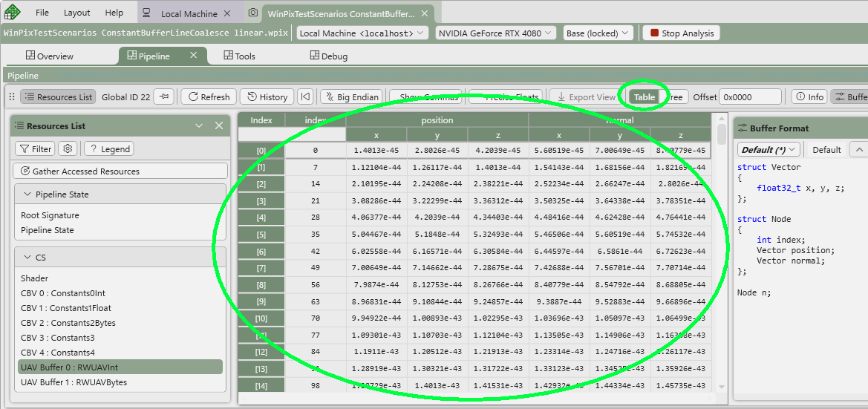Collapse the Pipeline State section
This screenshot has height=409, width=868.
[x=27, y=194]
